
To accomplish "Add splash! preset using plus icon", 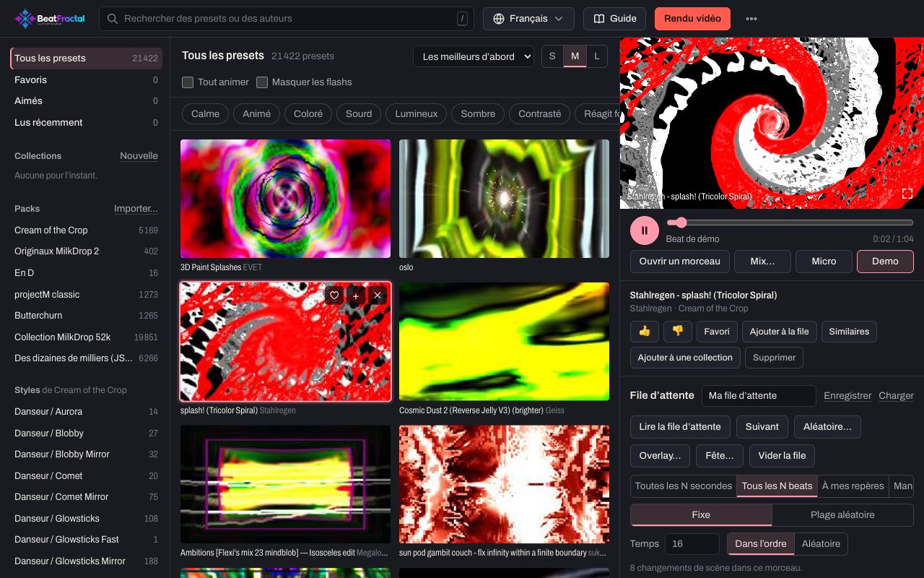I will click(356, 295).
